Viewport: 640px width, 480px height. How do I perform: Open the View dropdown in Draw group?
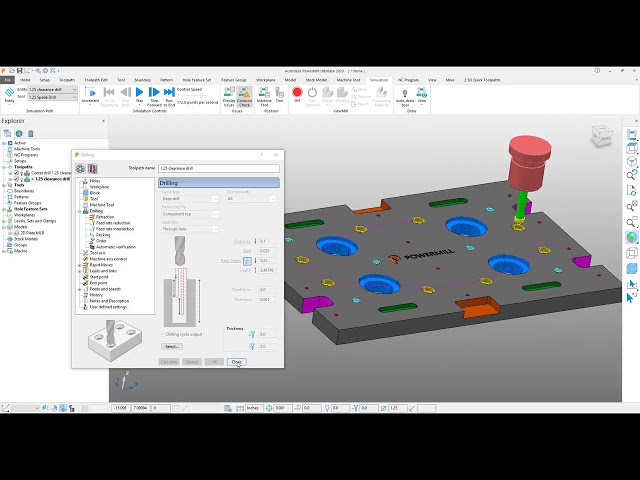point(422,95)
